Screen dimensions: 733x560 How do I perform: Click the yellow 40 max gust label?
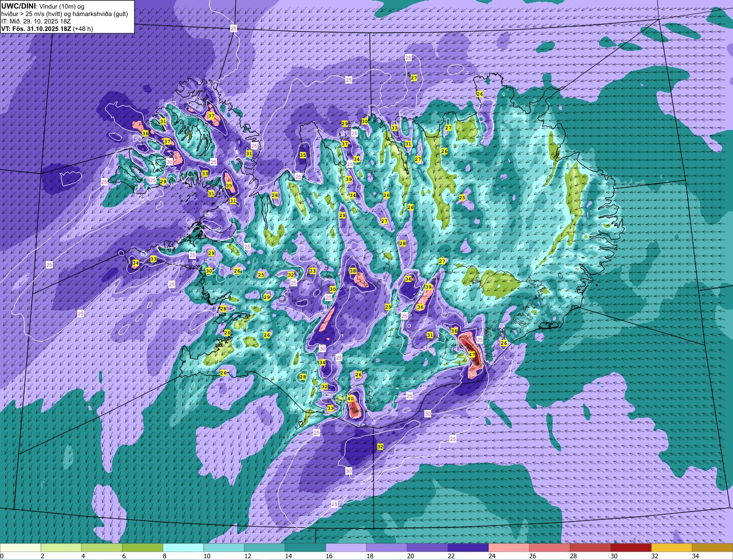(350, 399)
